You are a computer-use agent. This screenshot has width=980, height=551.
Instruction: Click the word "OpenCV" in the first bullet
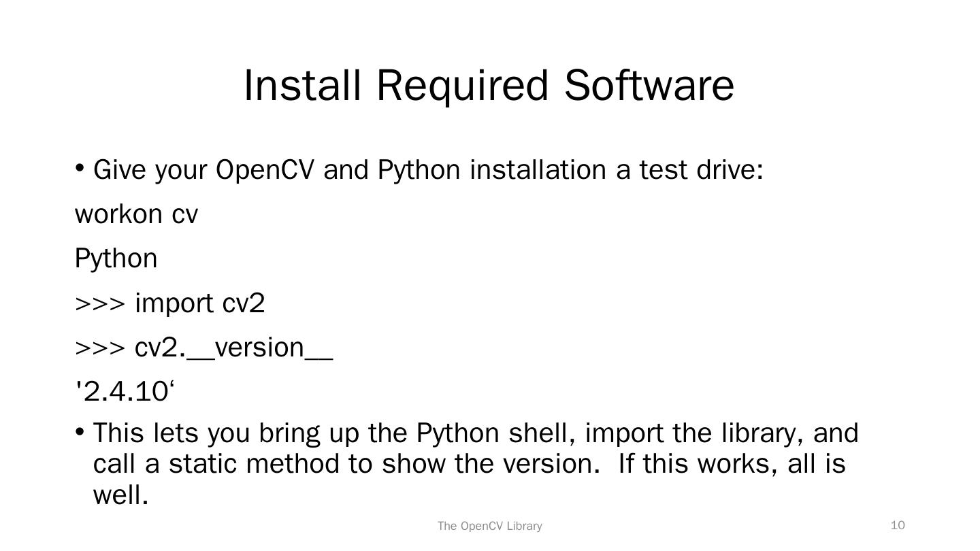(265, 170)
